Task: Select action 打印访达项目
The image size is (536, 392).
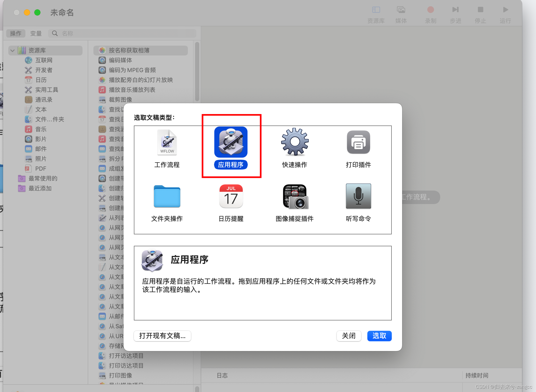Action: click(126, 366)
